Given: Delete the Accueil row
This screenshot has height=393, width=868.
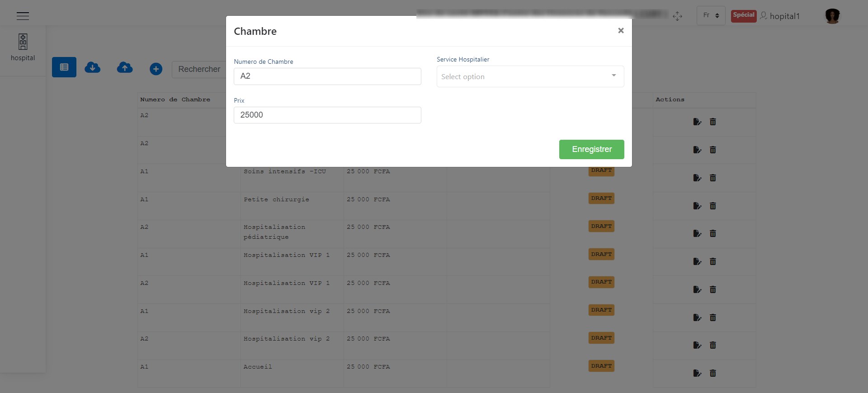Looking at the screenshot, I should (713, 373).
